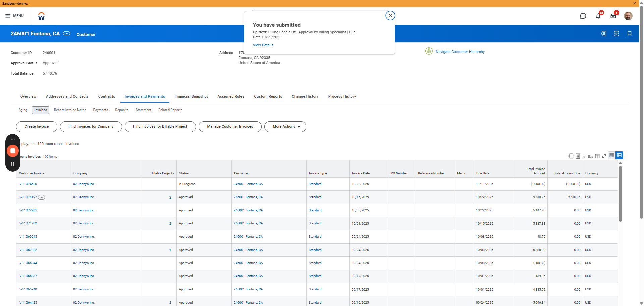This screenshot has height=306, width=644.
Task: Select the Invoices sub-tab pill
Action: click(41, 110)
